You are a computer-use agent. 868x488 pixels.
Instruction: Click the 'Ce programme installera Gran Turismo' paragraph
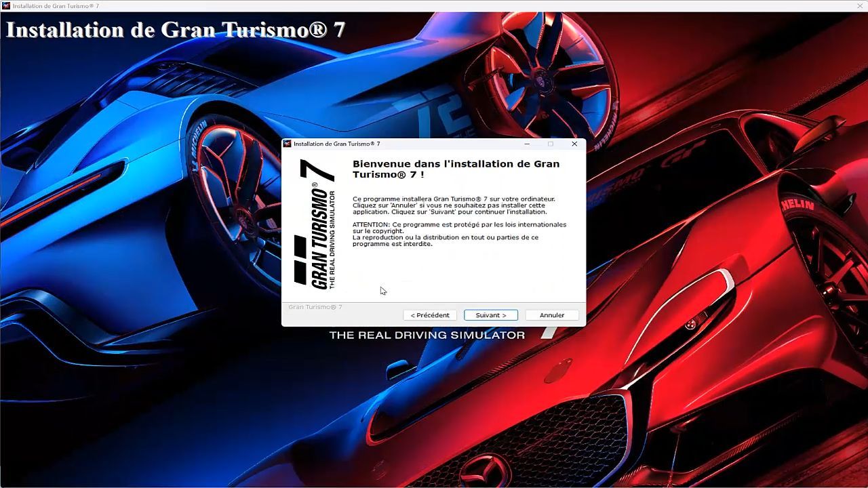(454, 205)
